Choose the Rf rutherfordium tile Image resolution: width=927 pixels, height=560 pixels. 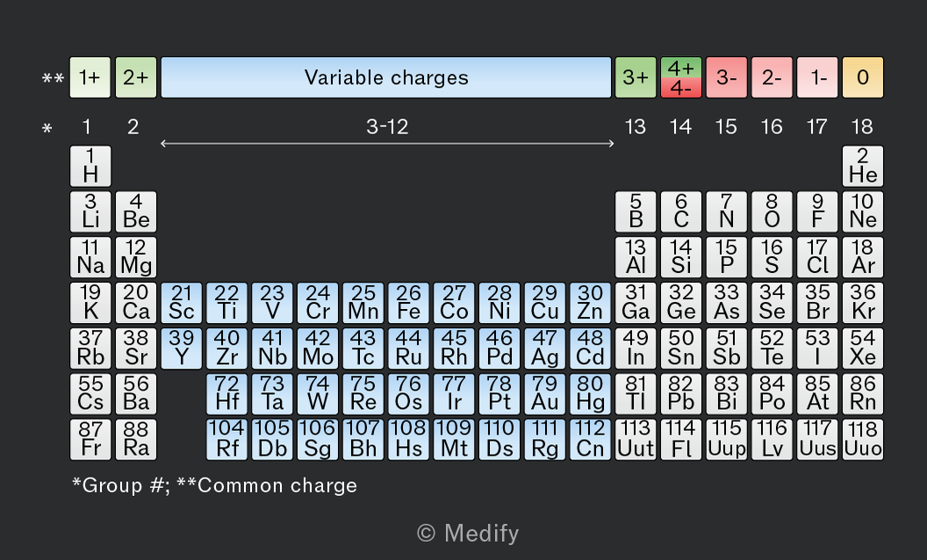[227, 440]
